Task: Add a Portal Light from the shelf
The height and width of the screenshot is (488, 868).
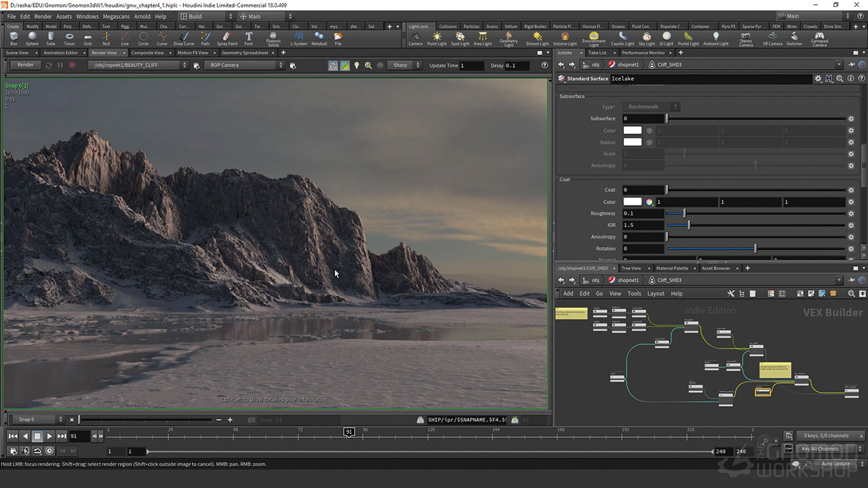Action: point(688,39)
